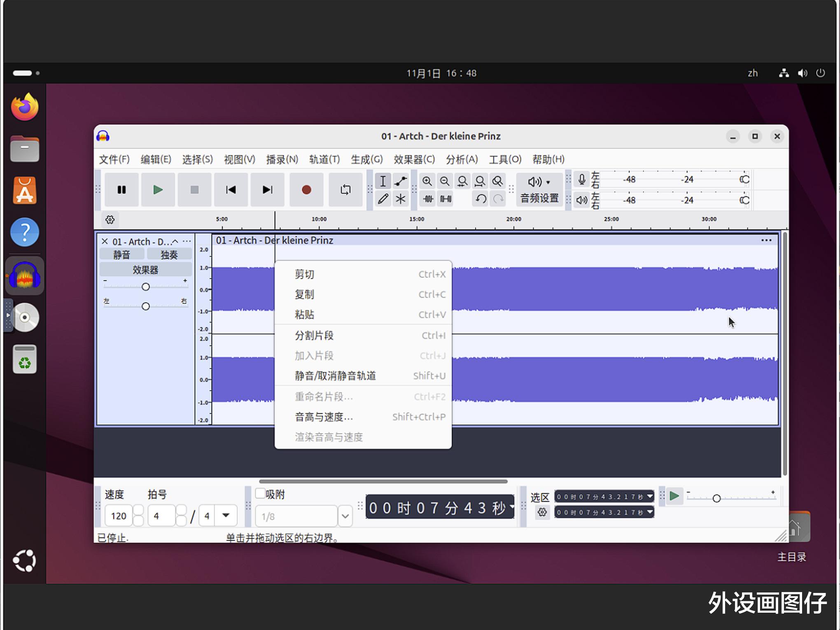Click the Undo arrow icon
This screenshot has width=840, height=630.
click(x=481, y=199)
